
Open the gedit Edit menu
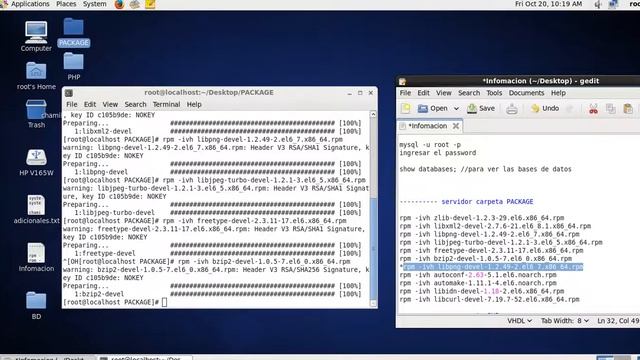[423, 93]
